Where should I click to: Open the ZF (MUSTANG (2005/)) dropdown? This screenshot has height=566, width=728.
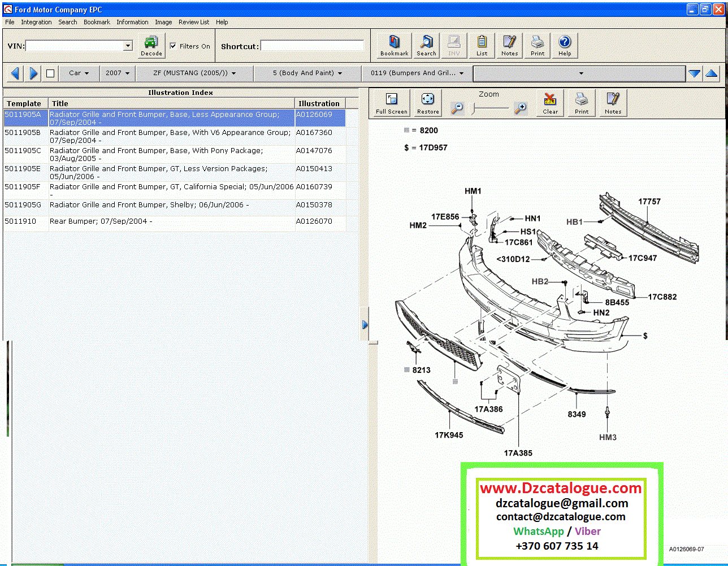tap(194, 73)
